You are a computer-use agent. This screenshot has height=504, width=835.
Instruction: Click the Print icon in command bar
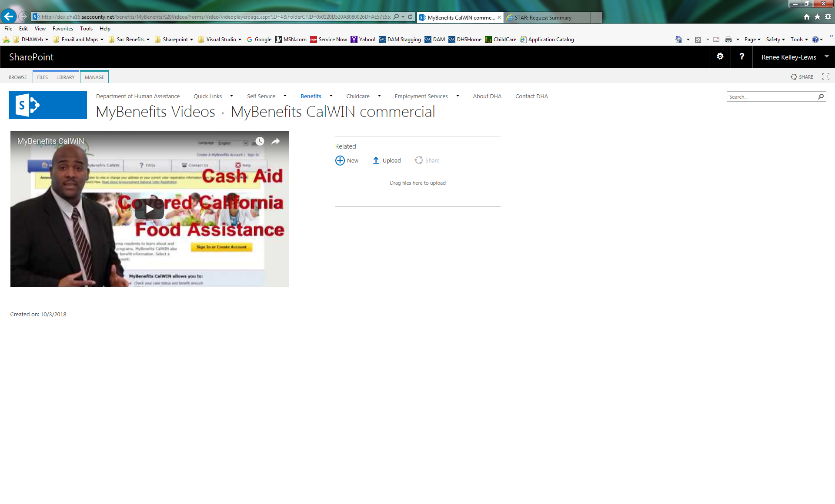click(728, 40)
